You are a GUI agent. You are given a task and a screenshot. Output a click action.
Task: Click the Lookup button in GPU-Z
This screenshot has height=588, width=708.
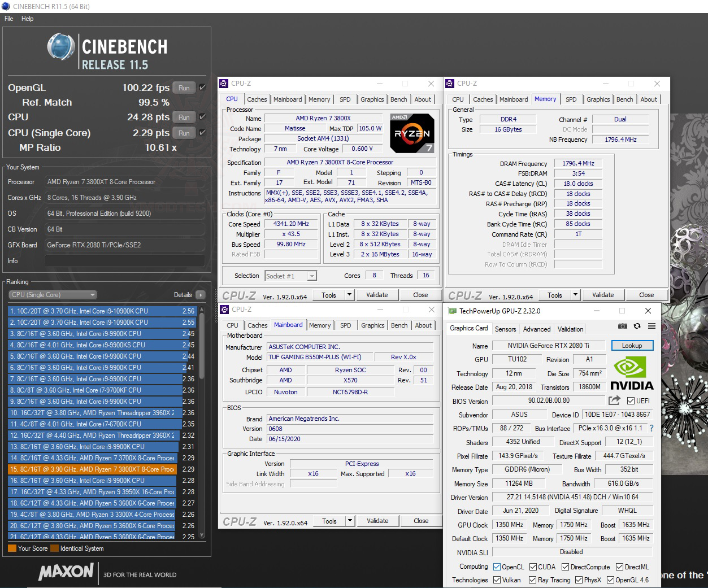(x=632, y=346)
